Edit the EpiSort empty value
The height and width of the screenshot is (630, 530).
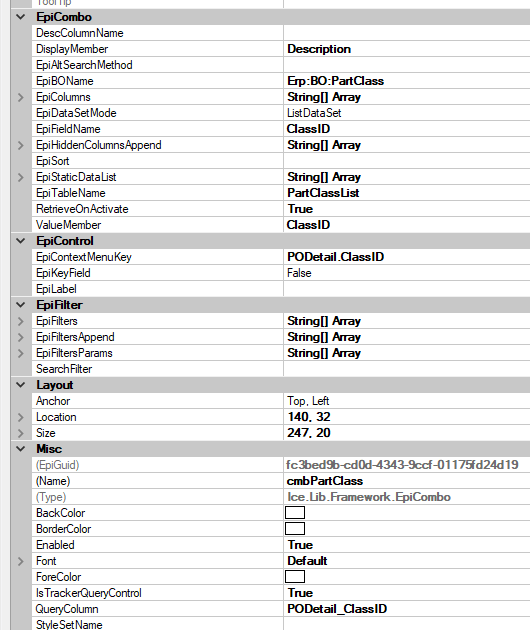click(407, 161)
